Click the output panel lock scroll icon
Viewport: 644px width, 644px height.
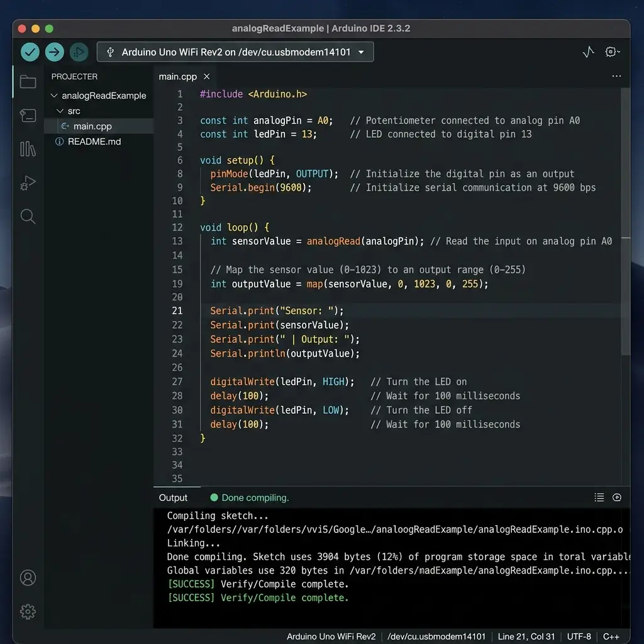616,497
